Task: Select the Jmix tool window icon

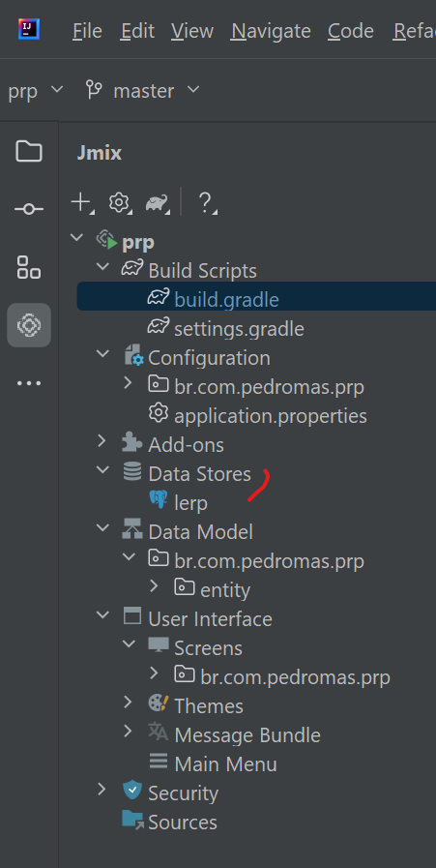Action: (x=29, y=324)
